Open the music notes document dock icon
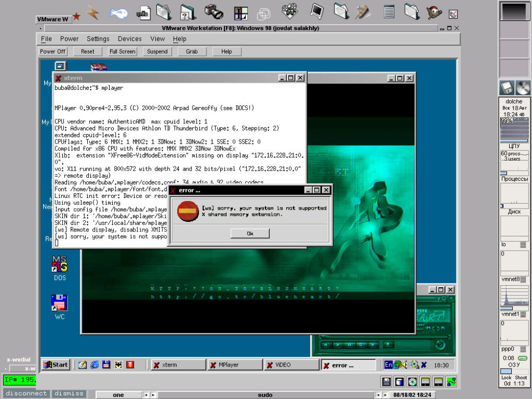Viewport: 532px width, 399px height. point(144,13)
